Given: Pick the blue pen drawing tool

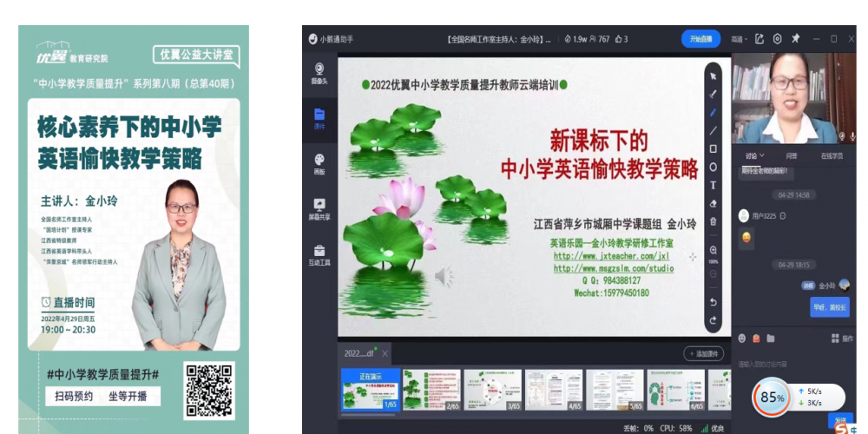Looking at the screenshot, I should 713,112.
